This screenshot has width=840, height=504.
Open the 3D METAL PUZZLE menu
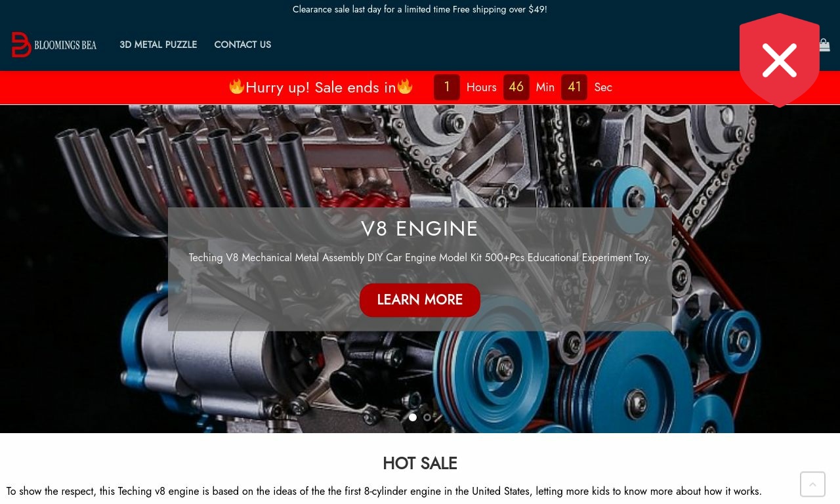point(158,45)
